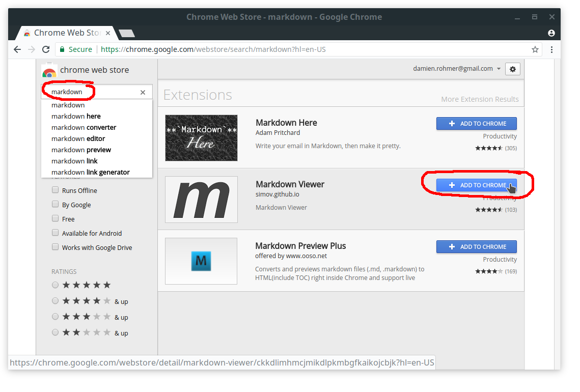Expand the damien.rohmer@gmail.com account dropdown
580x392 pixels.
tap(499, 69)
